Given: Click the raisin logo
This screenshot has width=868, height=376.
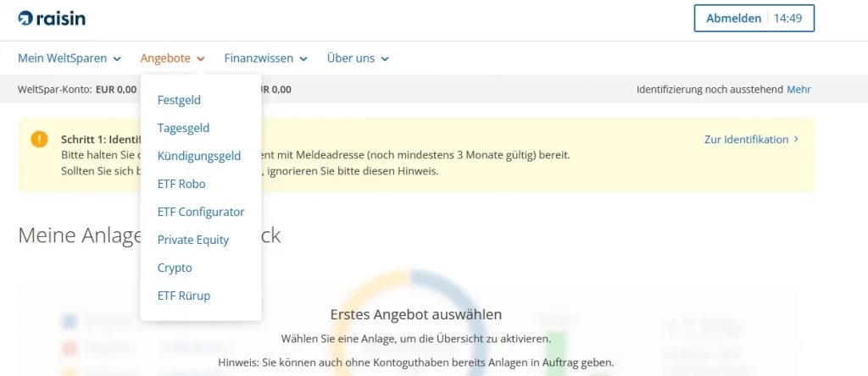Looking at the screenshot, I should tap(52, 18).
